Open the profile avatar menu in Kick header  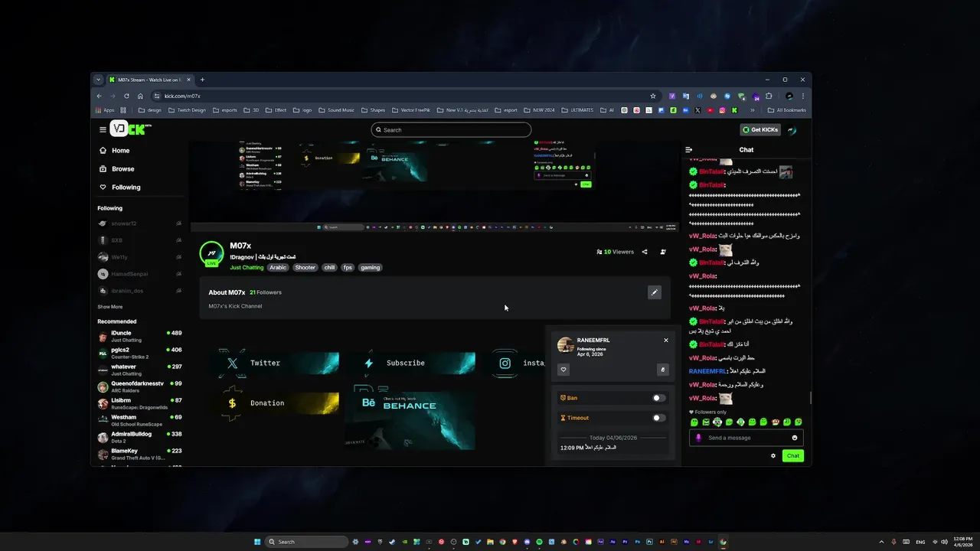coord(792,130)
